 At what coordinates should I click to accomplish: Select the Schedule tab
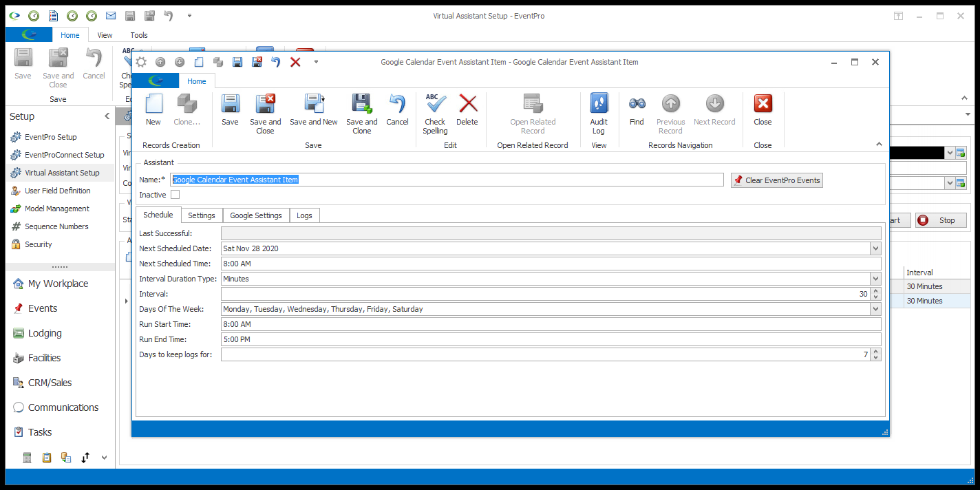(158, 215)
